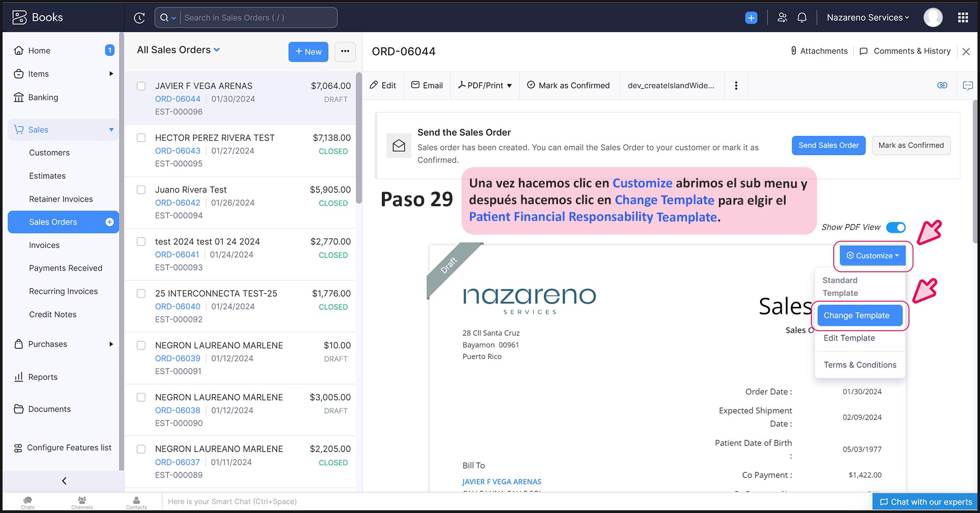980x513 pixels.
Task: Collapse the left sidebar with the chevron
Action: (64, 480)
